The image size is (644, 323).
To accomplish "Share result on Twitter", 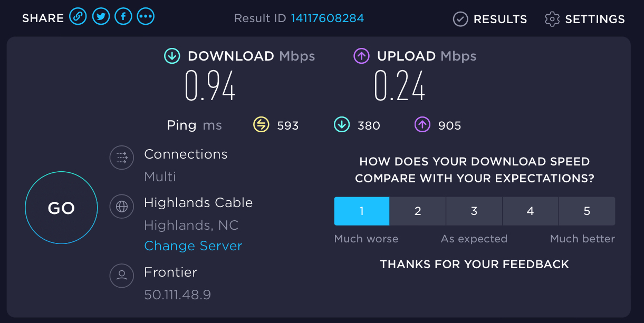I will point(101,17).
